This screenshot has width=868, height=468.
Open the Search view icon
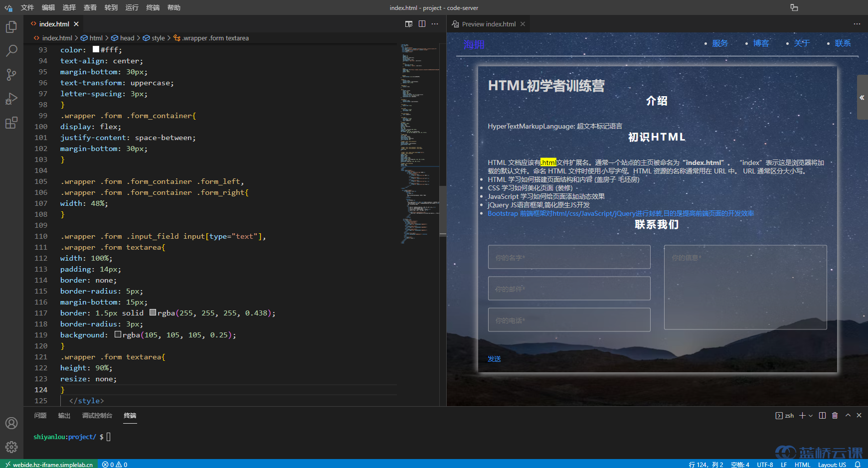click(x=11, y=51)
